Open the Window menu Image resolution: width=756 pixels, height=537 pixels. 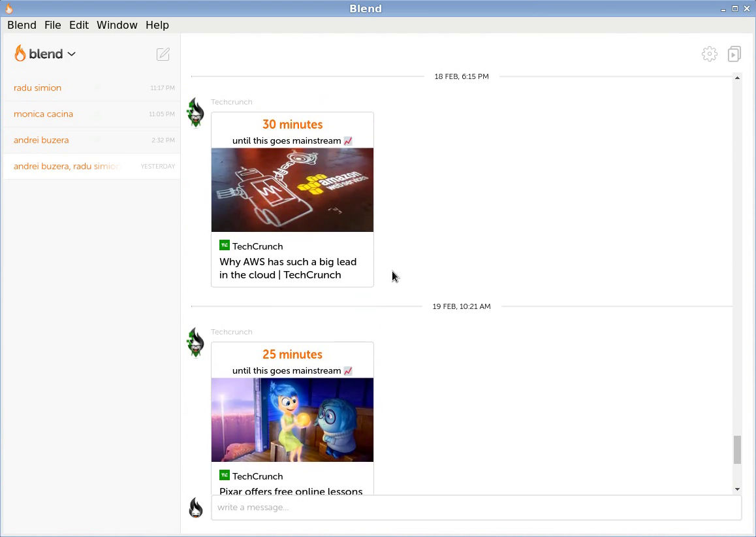point(117,25)
